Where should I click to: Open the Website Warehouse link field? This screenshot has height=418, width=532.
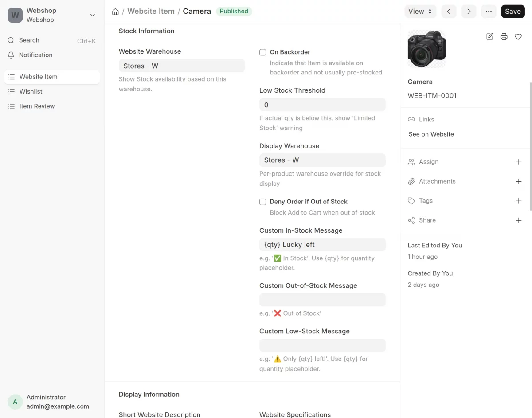(x=182, y=66)
